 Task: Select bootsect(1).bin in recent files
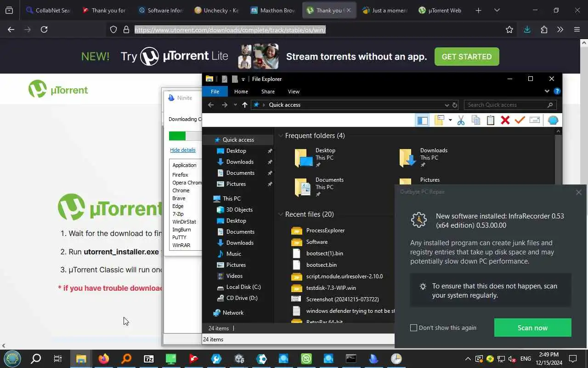click(317, 253)
